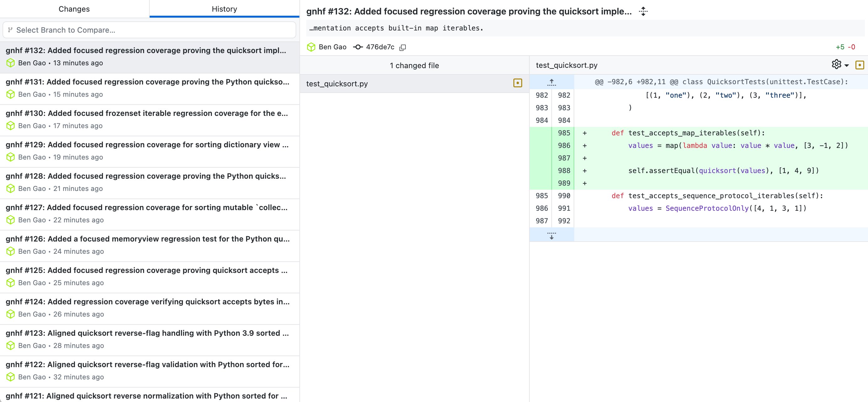
Task: Switch to the Changes tab
Action: (x=74, y=9)
